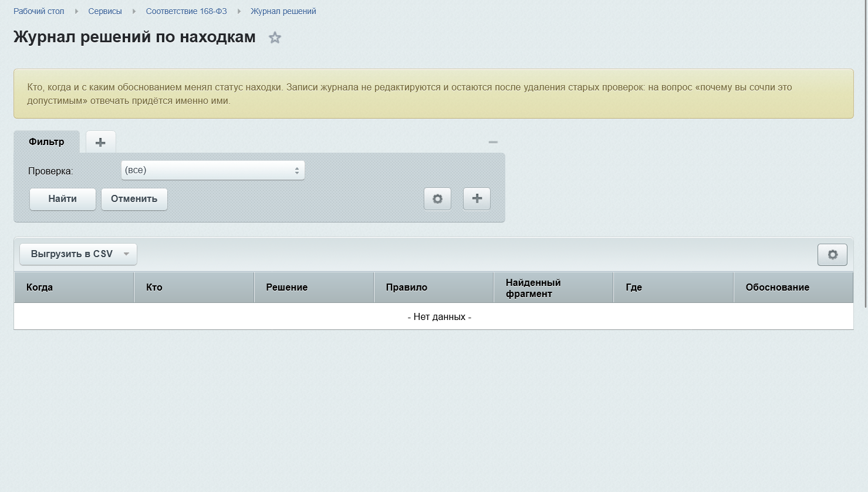Open filter settings gear icon
The width and height of the screenshot is (868, 492).
438,199
